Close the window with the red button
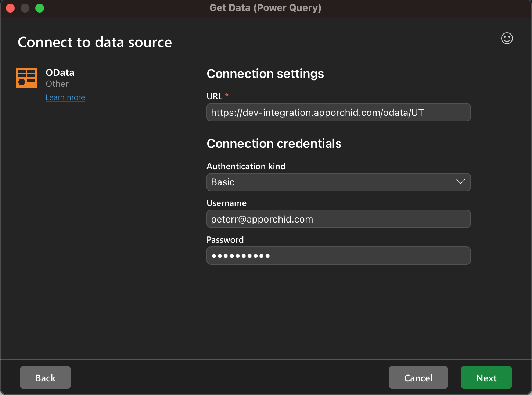This screenshot has width=532, height=395. [10, 8]
